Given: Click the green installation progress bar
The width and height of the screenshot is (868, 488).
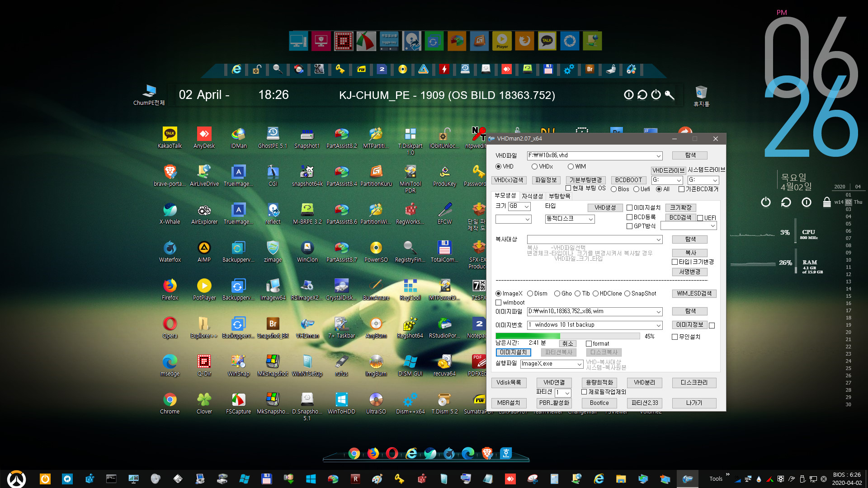Looking at the screenshot, I should [x=567, y=336].
